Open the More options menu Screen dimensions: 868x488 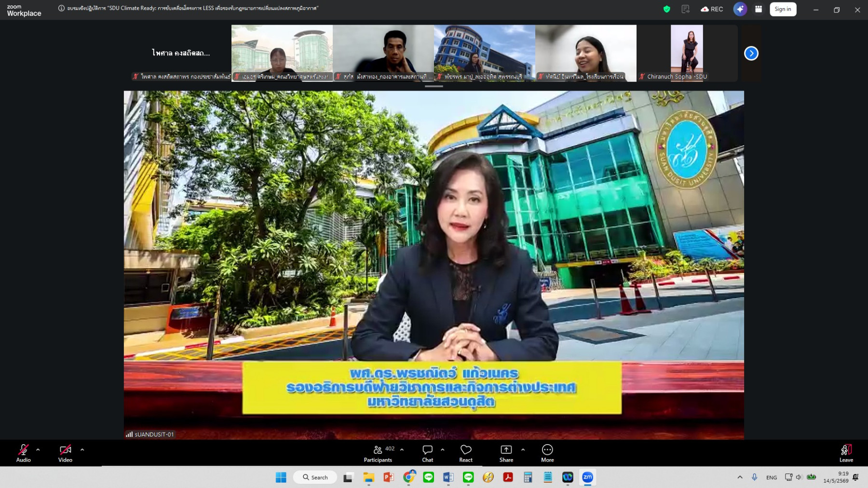(x=547, y=453)
